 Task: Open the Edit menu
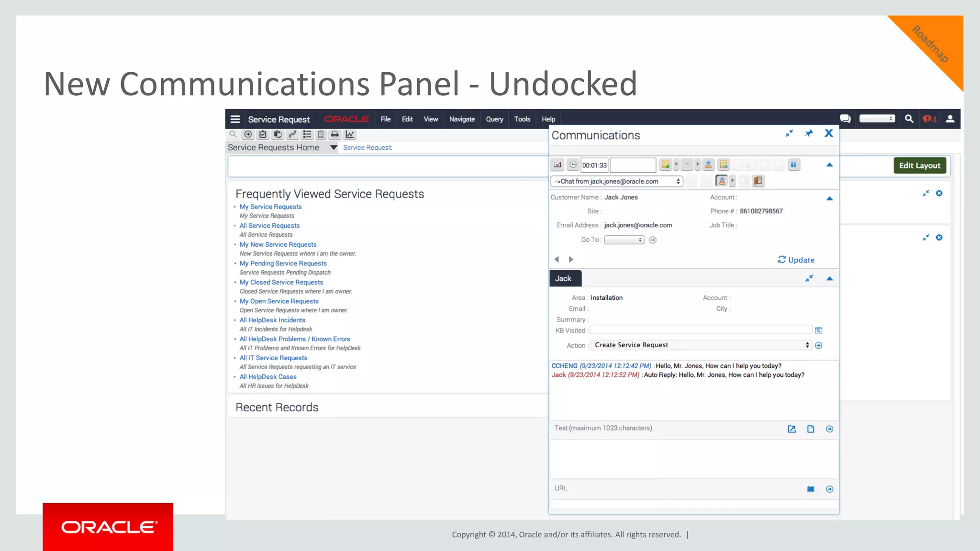(x=407, y=119)
